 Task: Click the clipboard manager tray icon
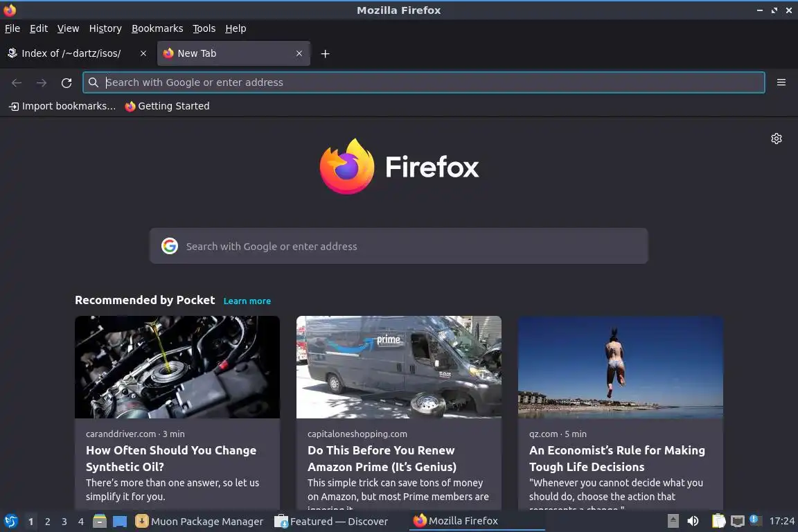(718, 521)
